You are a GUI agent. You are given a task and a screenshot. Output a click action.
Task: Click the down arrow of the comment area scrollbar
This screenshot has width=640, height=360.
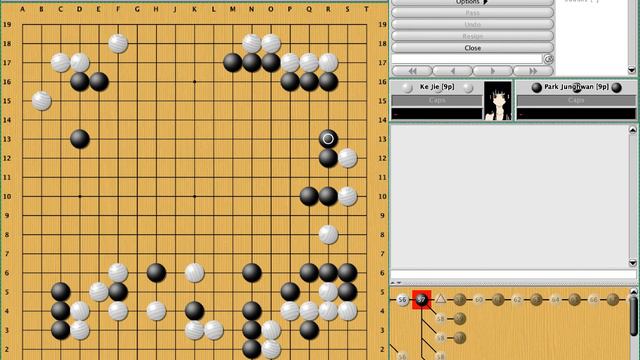click(633, 262)
